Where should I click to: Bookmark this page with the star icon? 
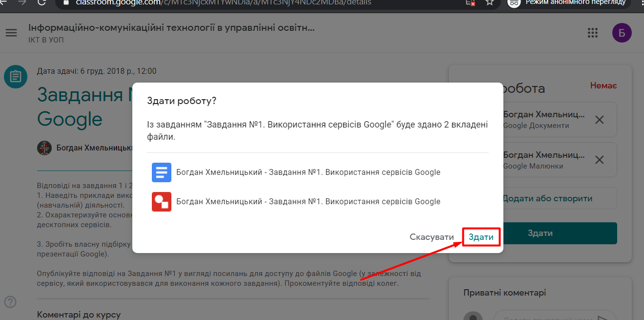pyautogui.click(x=490, y=2)
